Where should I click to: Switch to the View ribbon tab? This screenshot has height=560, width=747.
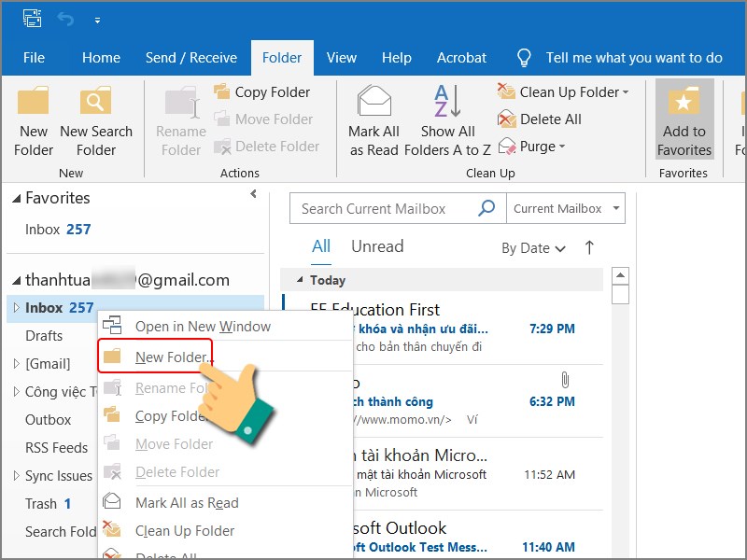341,58
